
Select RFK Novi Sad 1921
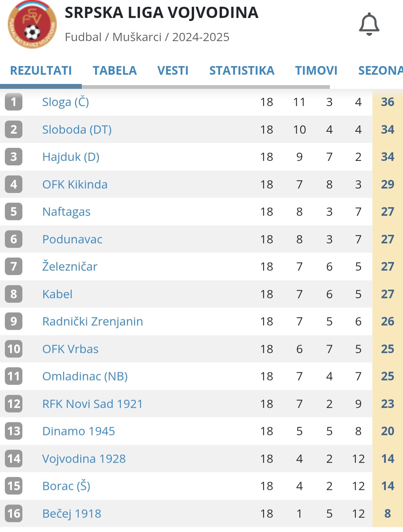(93, 404)
